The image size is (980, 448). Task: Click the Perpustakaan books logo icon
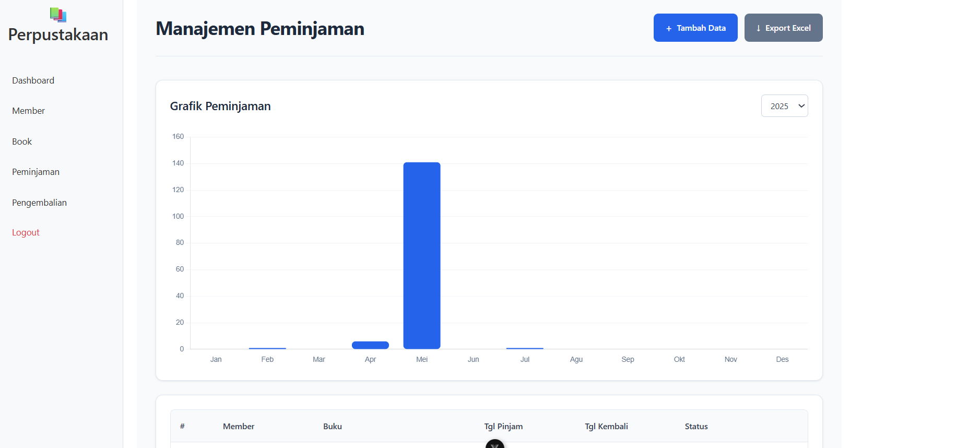(x=58, y=15)
